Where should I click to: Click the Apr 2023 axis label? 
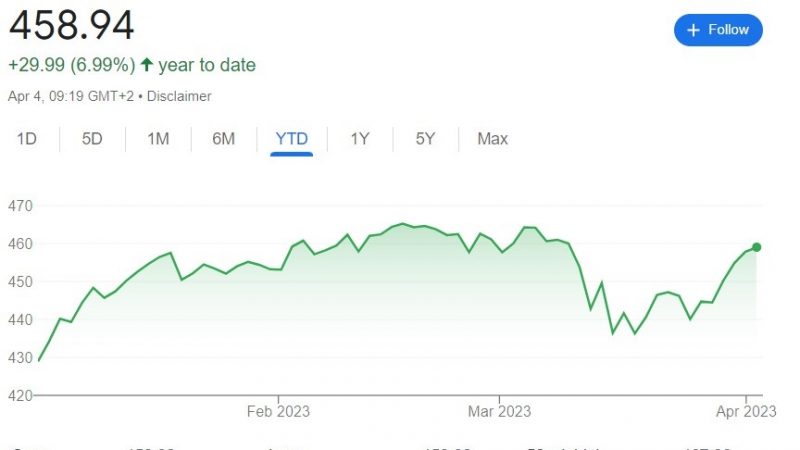click(746, 411)
